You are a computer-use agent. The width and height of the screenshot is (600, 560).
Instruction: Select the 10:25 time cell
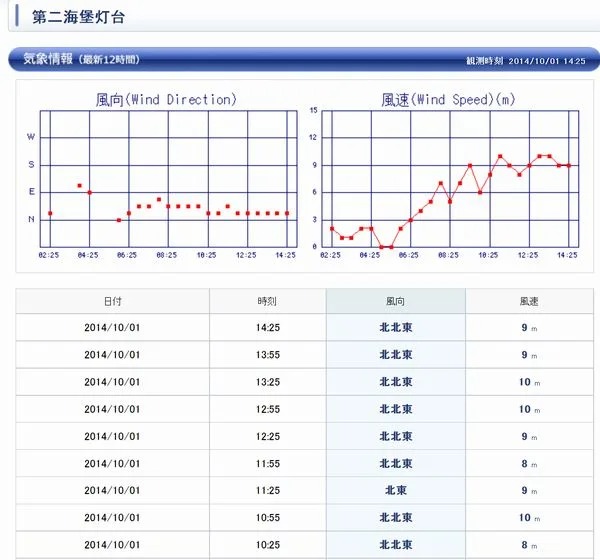pyautogui.click(x=267, y=545)
